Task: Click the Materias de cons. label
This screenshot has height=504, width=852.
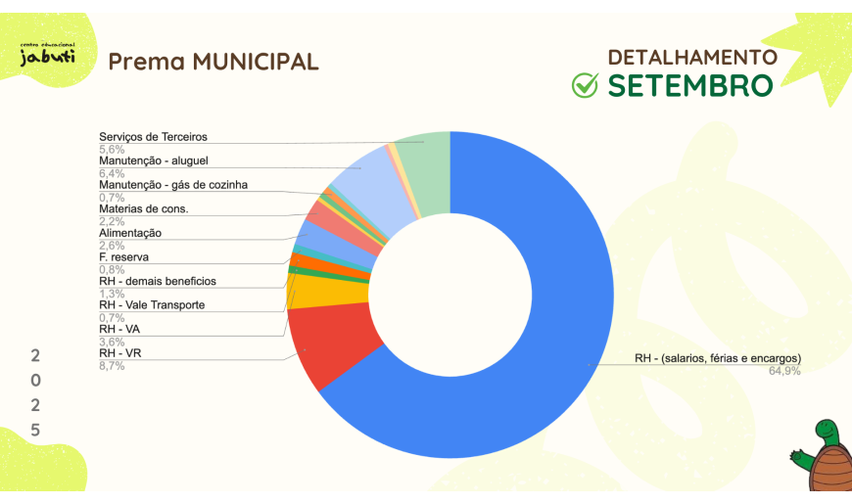Action: point(143,208)
